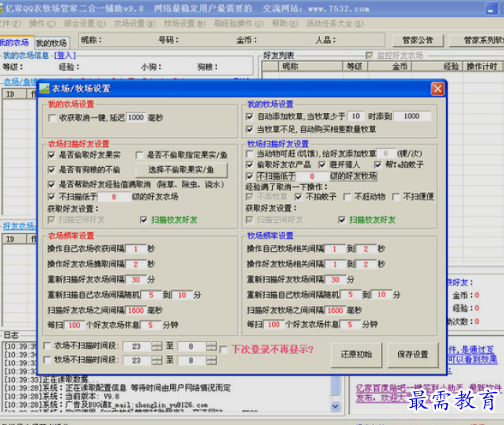The height and width of the screenshot is (425, 504).
Task: Click 金币 column header in friend list
Action: pos(390,66)
